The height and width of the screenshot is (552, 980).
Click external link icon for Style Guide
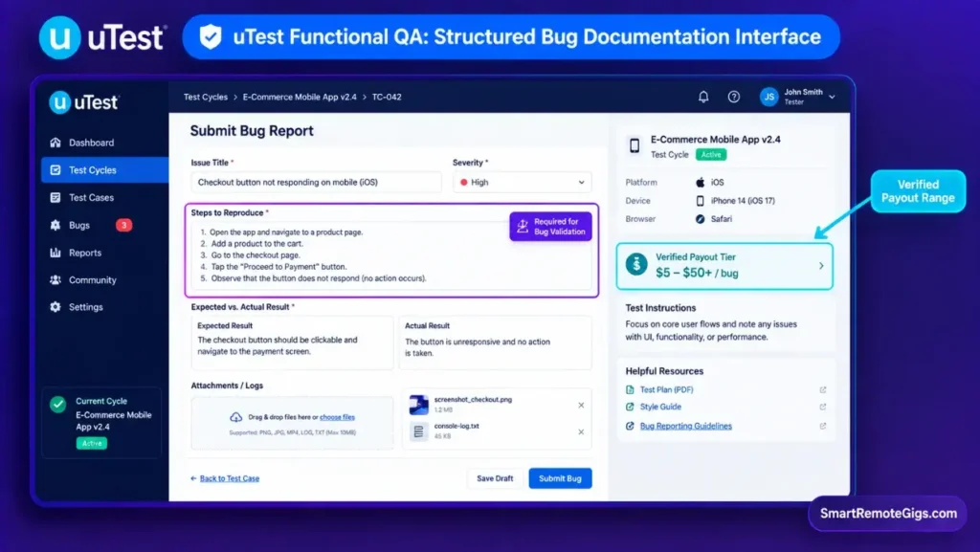pos(822,407)
